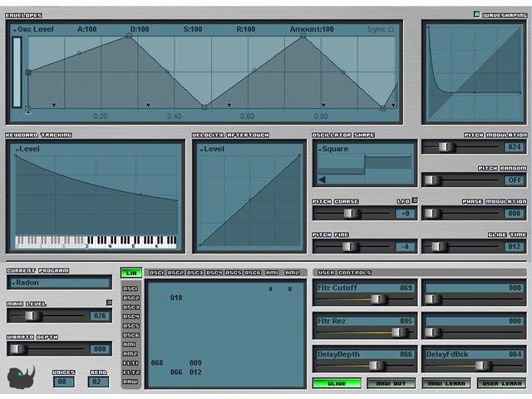
Task: Click the Voices value field
Action: point(63,382)
